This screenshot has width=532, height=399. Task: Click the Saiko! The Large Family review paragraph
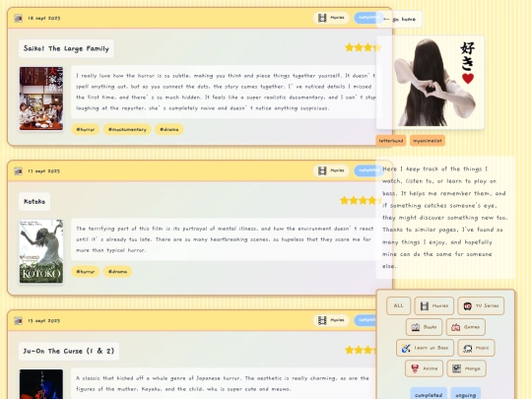226,92
